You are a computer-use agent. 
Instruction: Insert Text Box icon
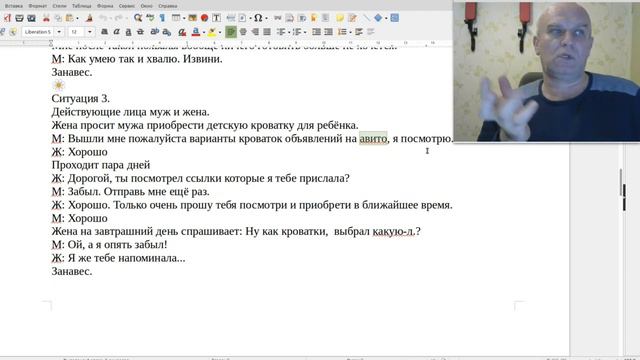[x=216, y=18]
